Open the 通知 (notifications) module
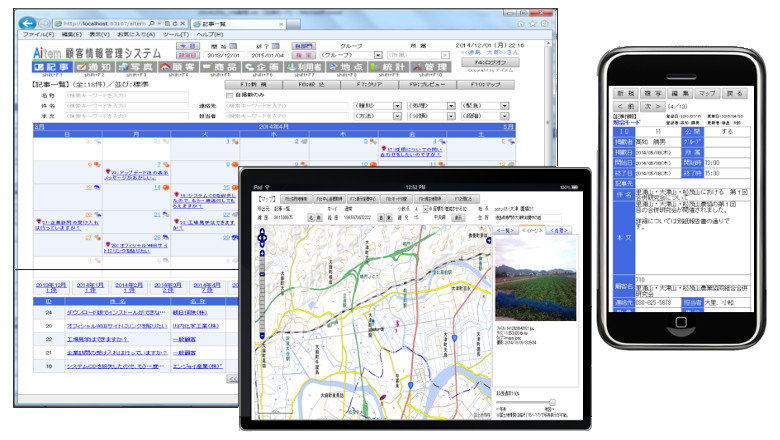780x440 pixels. pos(98,67)
